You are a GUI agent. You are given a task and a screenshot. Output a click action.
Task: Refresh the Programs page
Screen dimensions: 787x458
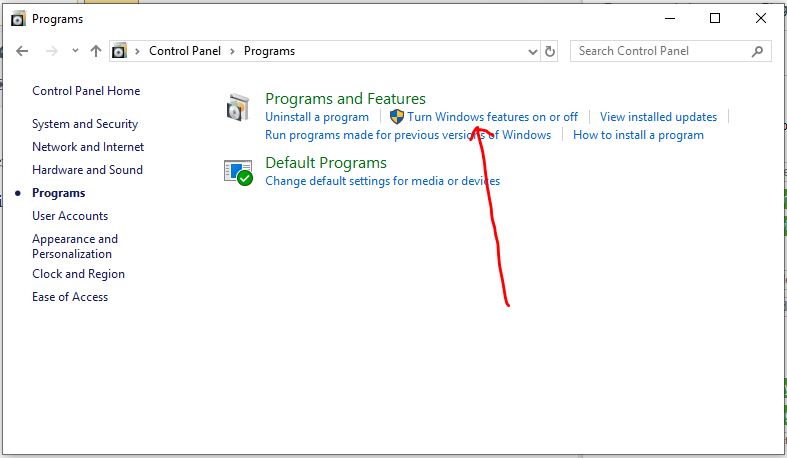tap(550, 51)
